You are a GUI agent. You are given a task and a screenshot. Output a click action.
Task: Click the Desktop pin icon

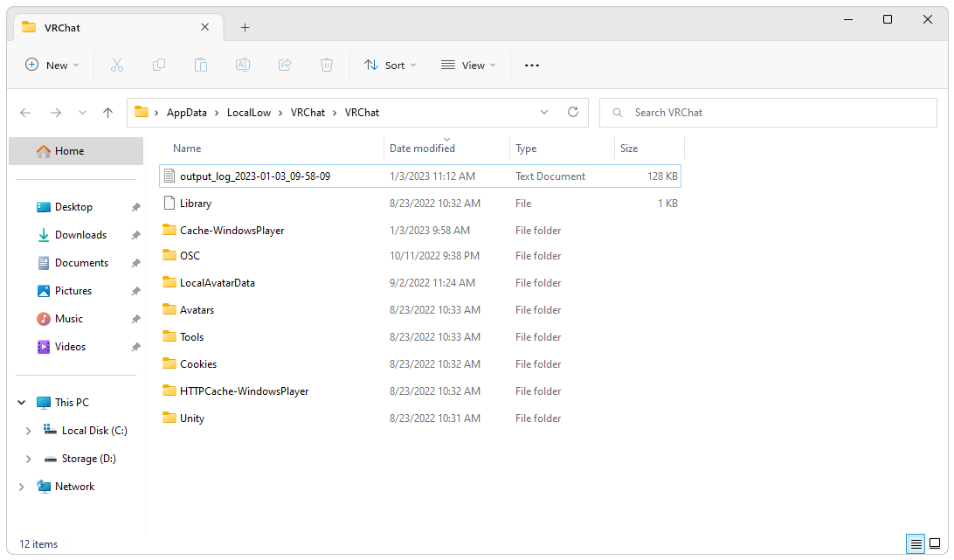point(135,207)
